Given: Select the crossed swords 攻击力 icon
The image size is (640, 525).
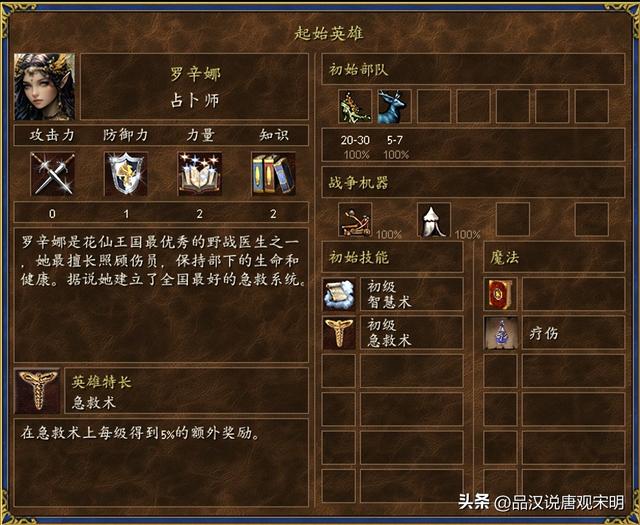Looking at the screenshot, I should 53,174.
